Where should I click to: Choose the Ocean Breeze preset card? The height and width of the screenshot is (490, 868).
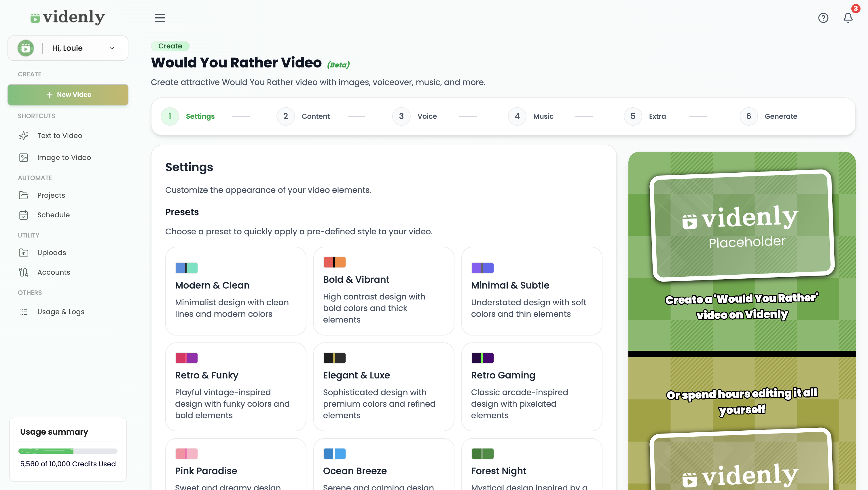[384, 464]
